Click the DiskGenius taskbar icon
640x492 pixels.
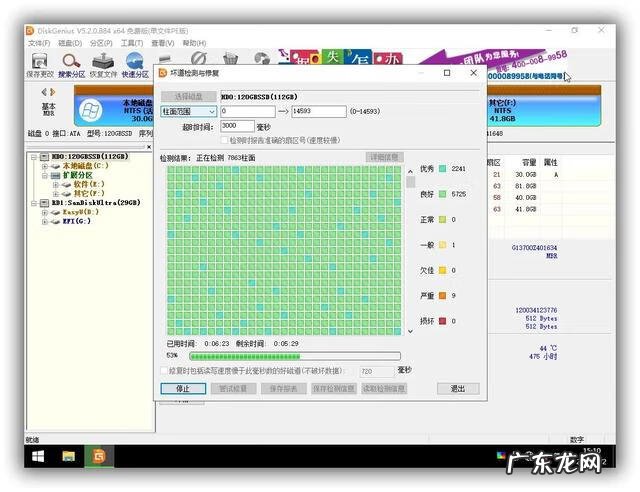(x=99, y=456)
